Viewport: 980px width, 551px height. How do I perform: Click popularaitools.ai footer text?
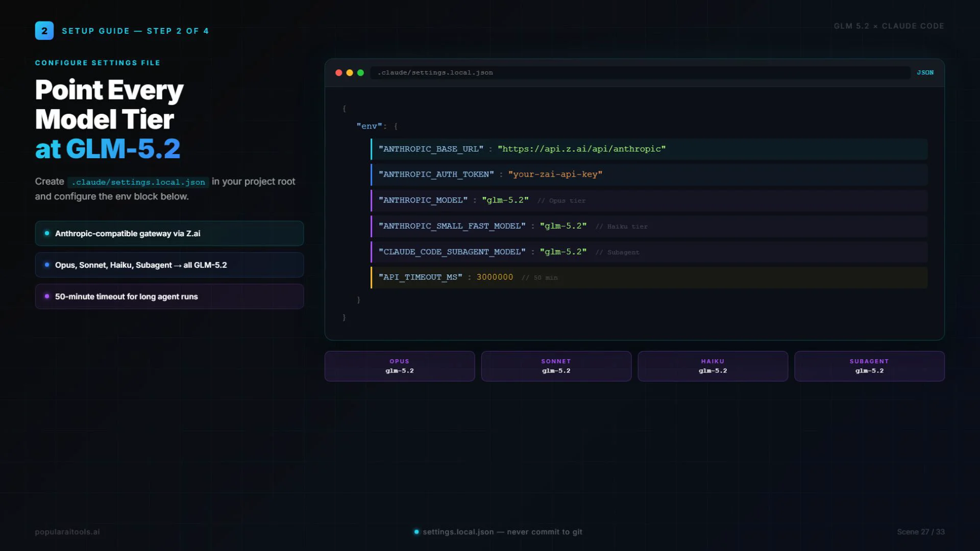(x=67, y=532)
